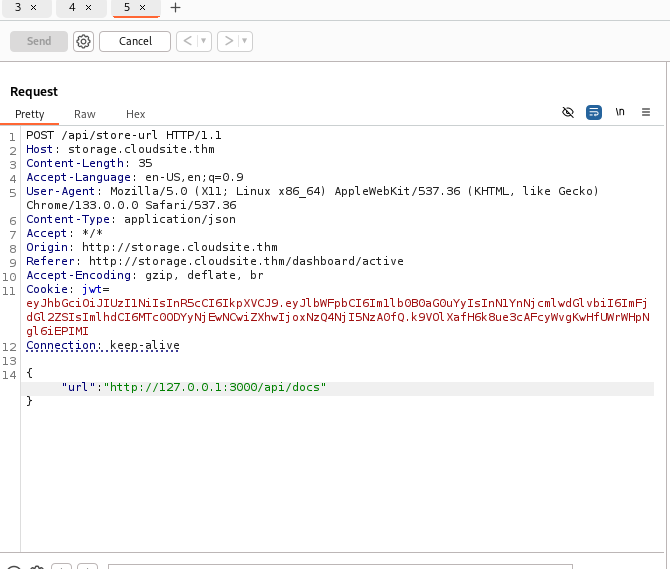Go forward to next request in history

coord(228,41)
